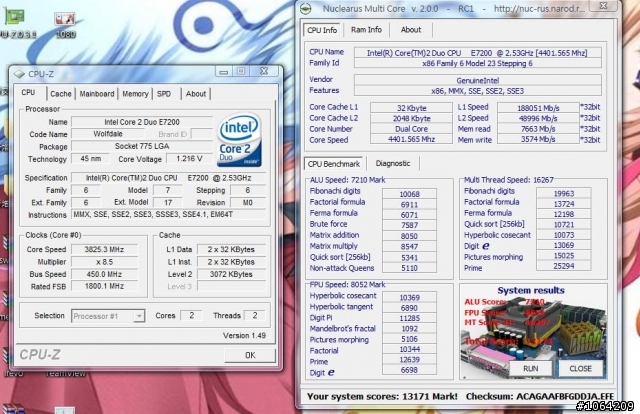Open the About tab in CPU-Z
The height and width of the screenshot is (414, 640).
[x=196, y=94]
